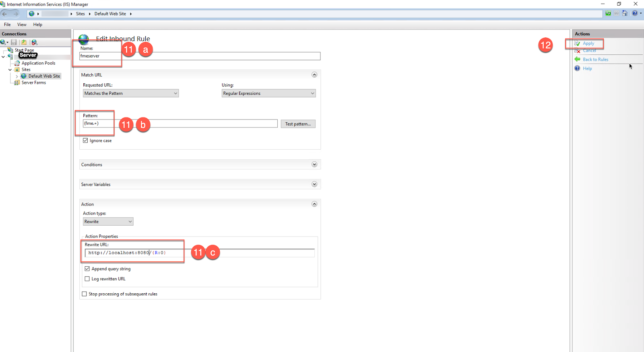Click the Application Pools tree icon
The width and height of the screenshot is (644, 352).
[17, 63]
